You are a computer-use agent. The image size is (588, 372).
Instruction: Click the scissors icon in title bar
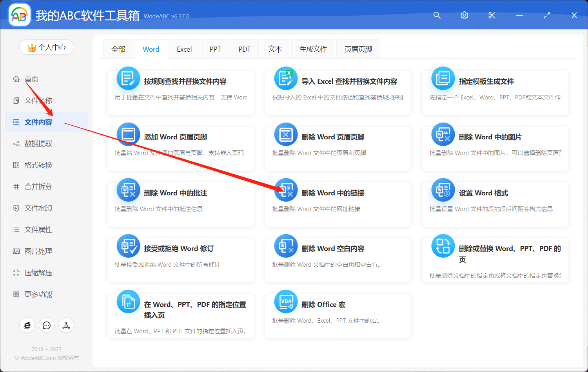click(x=492, y=15)
